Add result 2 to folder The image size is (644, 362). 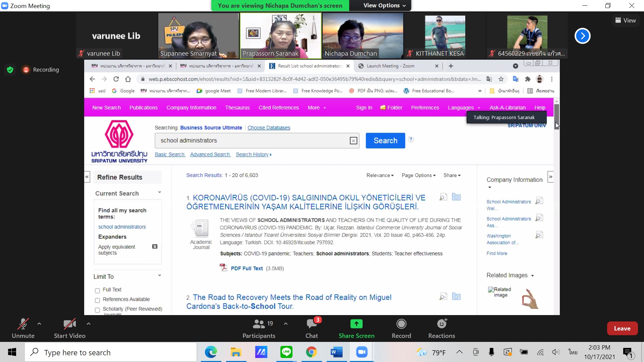click(456, 297)
